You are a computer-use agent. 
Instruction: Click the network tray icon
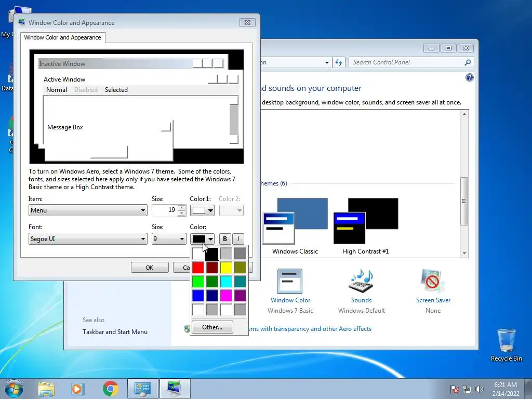467,389
